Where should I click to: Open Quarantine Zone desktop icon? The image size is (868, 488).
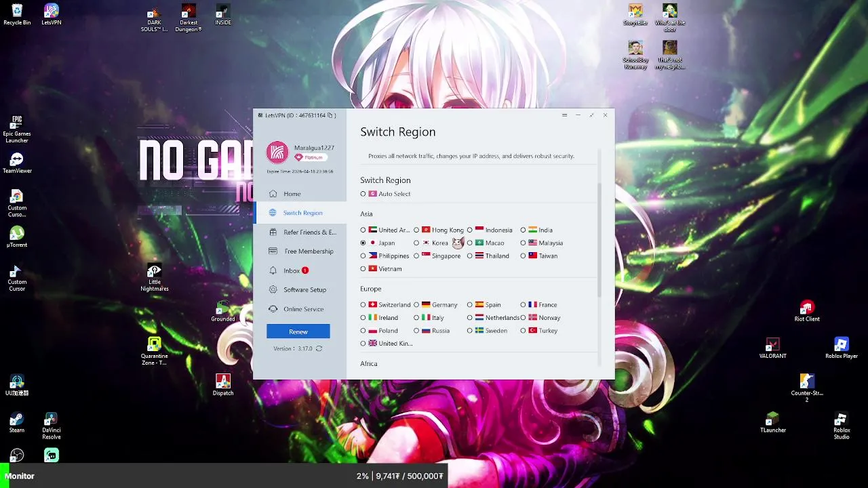[155, 352]
